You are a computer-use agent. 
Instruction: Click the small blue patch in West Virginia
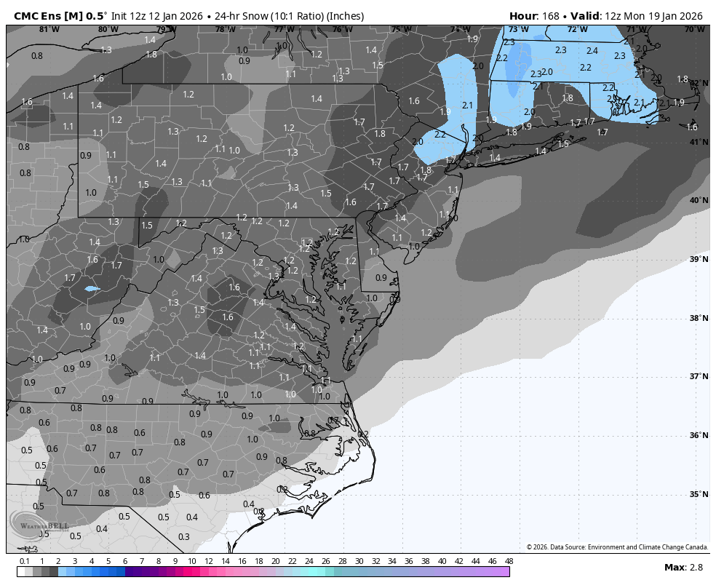[91, 289]
